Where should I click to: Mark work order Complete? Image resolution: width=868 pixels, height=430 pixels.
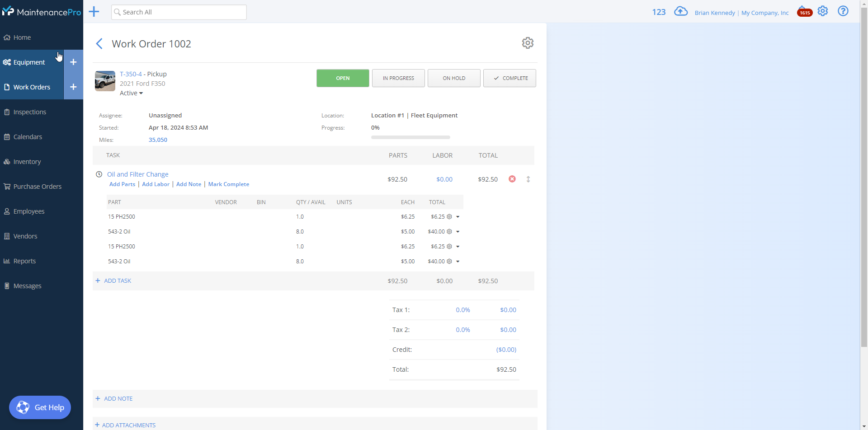coord(509,78)
